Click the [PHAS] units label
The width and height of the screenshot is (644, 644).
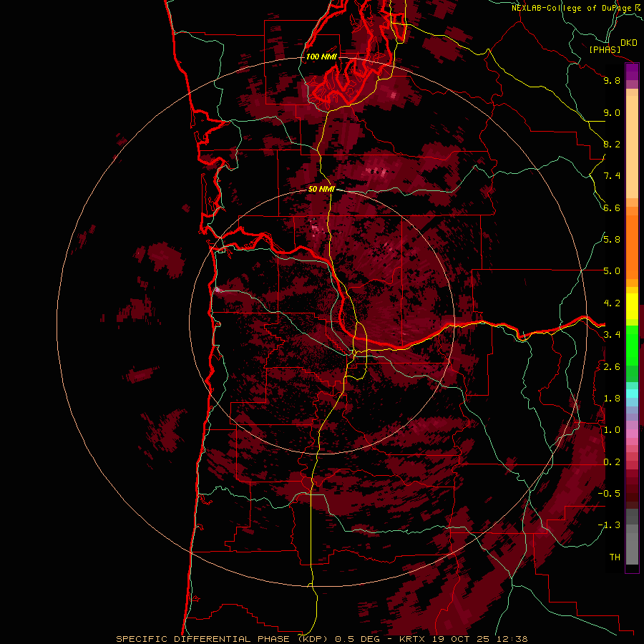click(605, 49)
